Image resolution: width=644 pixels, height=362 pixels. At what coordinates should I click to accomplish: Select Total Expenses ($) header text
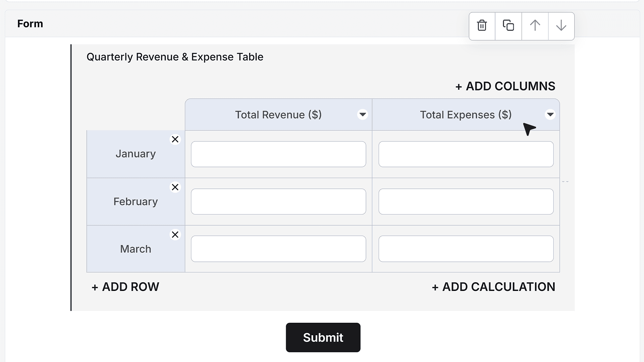pyautogui.click(x=466, y=115)
